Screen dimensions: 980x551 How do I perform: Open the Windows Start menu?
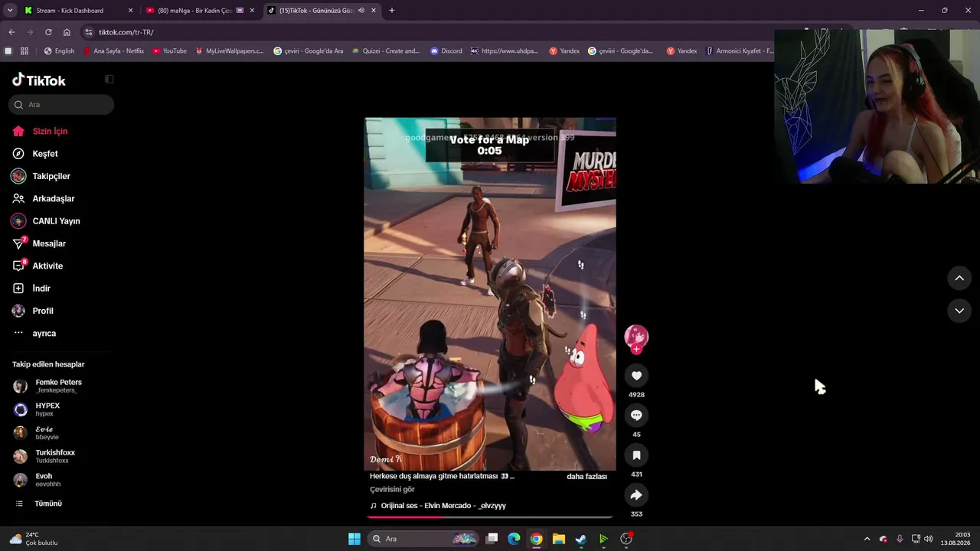(354, 539)
